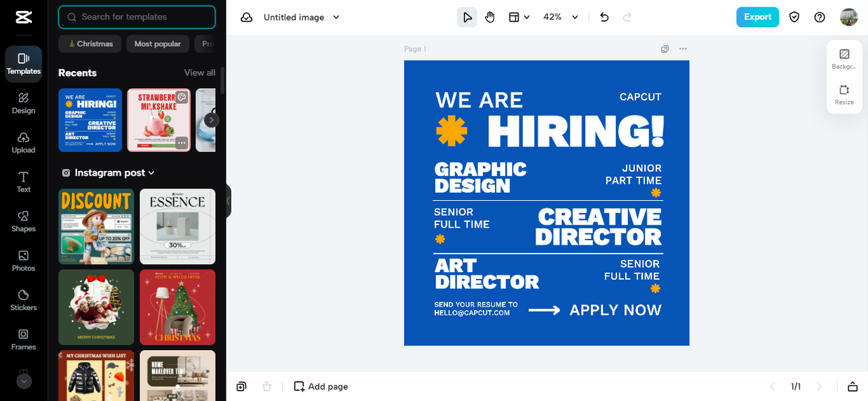Click the Export button
This screenshot has height=401, width=868.
pos(757,18)
